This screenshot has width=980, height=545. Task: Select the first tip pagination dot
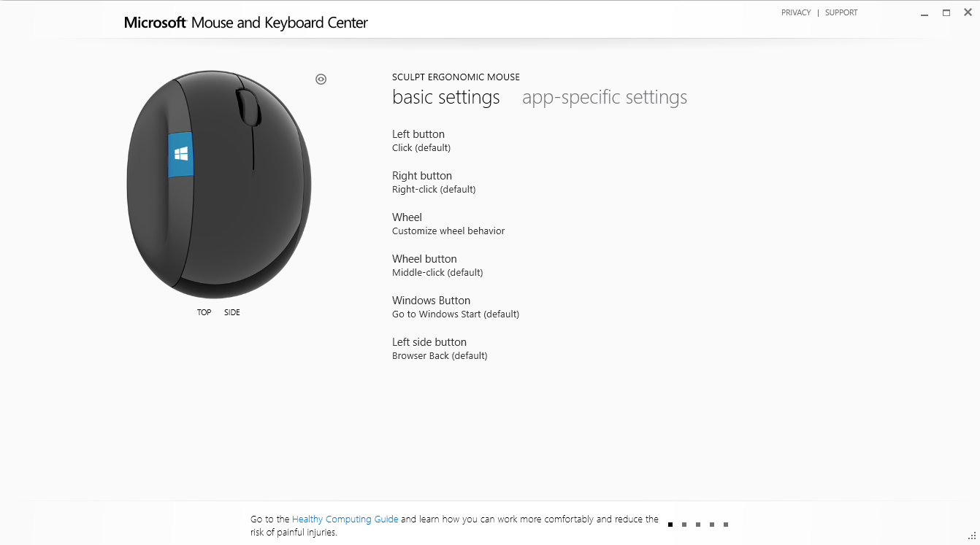click(x=670, y=525)
